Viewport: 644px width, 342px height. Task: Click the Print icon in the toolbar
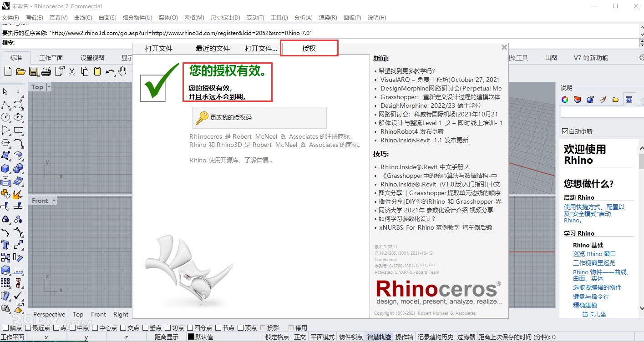(47, 71)
